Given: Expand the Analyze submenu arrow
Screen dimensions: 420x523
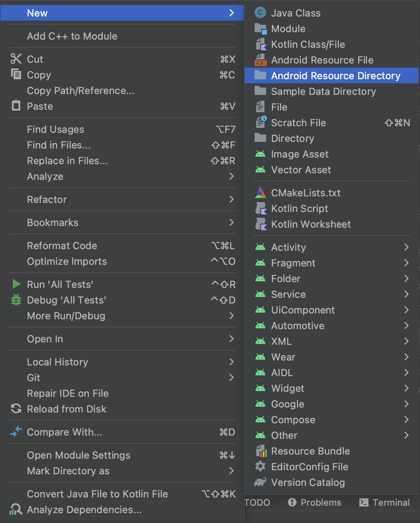Looking at the screenshot, I should 231,176.
